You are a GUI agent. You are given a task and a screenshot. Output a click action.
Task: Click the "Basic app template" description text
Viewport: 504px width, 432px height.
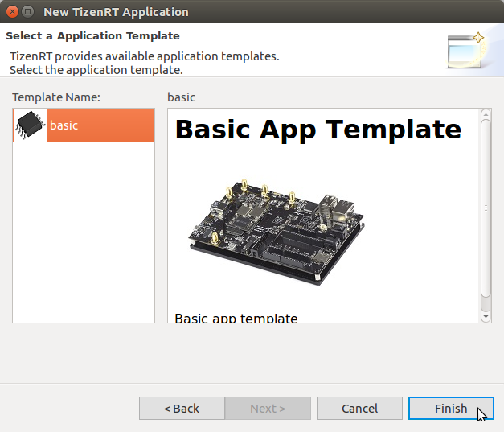click(x=236, y=319)
